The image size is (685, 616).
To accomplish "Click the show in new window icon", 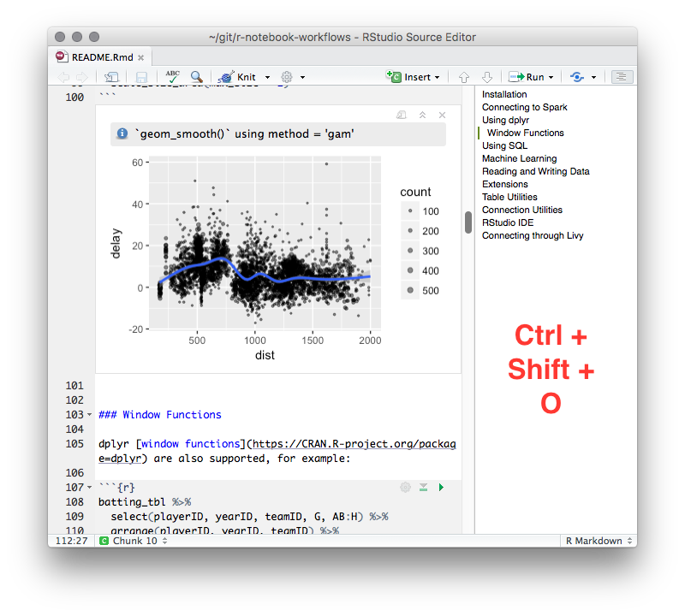I will (x=111, y=77).
